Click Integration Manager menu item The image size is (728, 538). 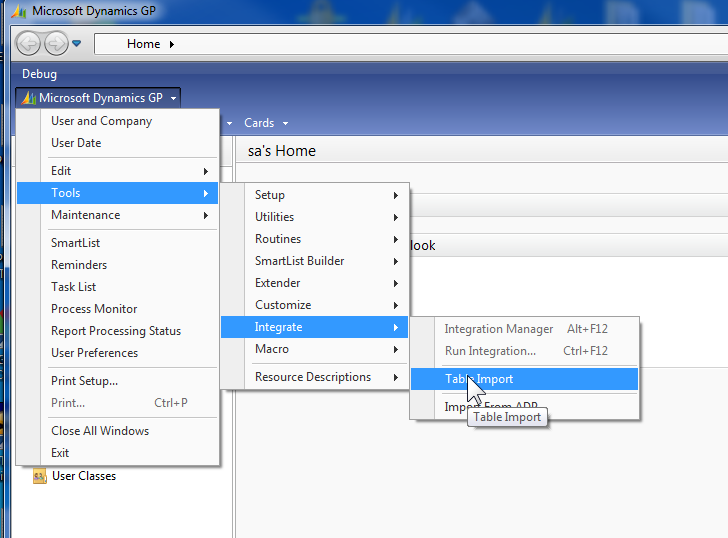[x=525, y=329]
